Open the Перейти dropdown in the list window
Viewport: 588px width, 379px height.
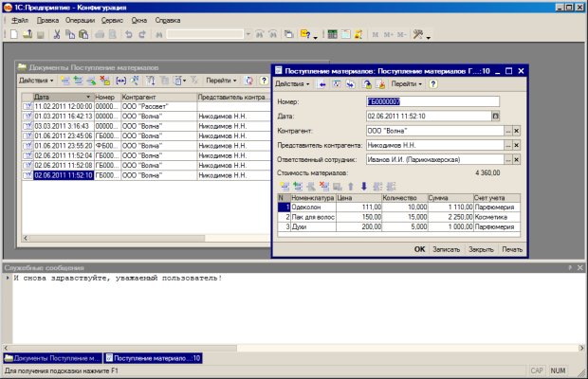pyautogui.click(x=223, y=81)
